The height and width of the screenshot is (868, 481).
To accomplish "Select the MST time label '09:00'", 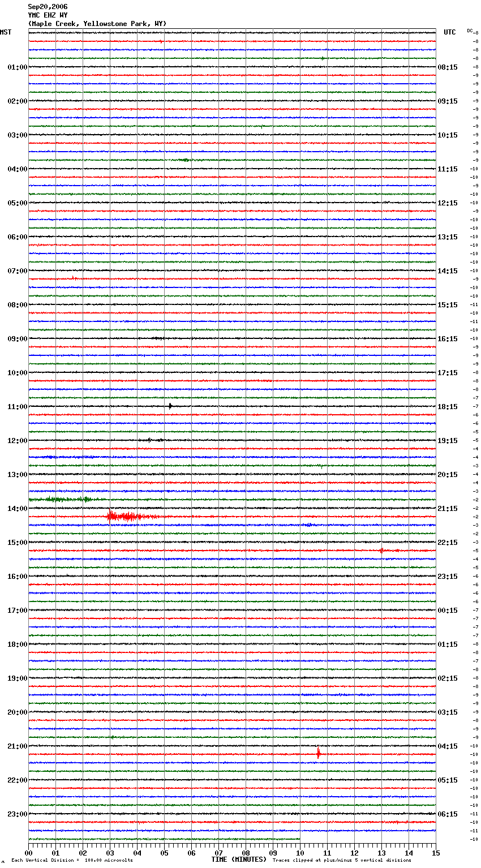I will pyautogui.click(x=18, y=339).
